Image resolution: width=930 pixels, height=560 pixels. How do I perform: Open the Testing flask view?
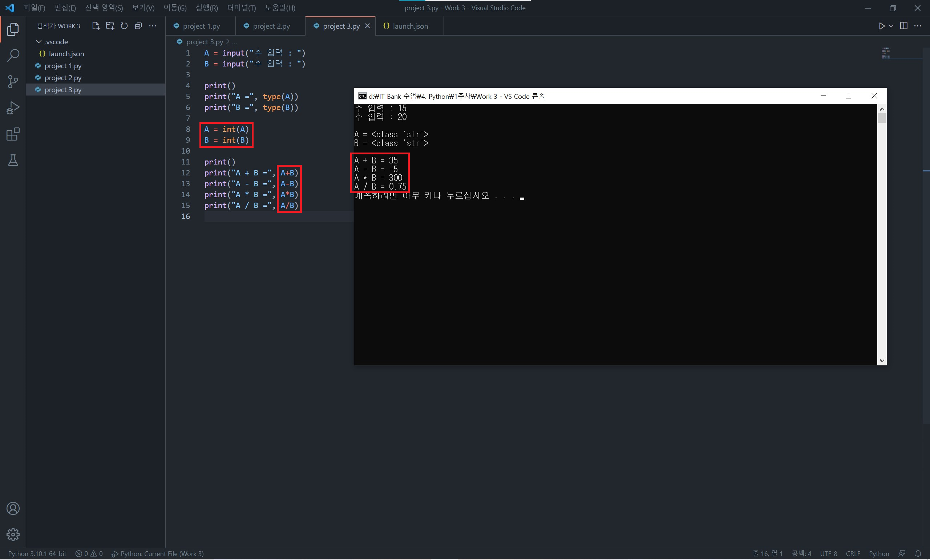tap(13, 161)
